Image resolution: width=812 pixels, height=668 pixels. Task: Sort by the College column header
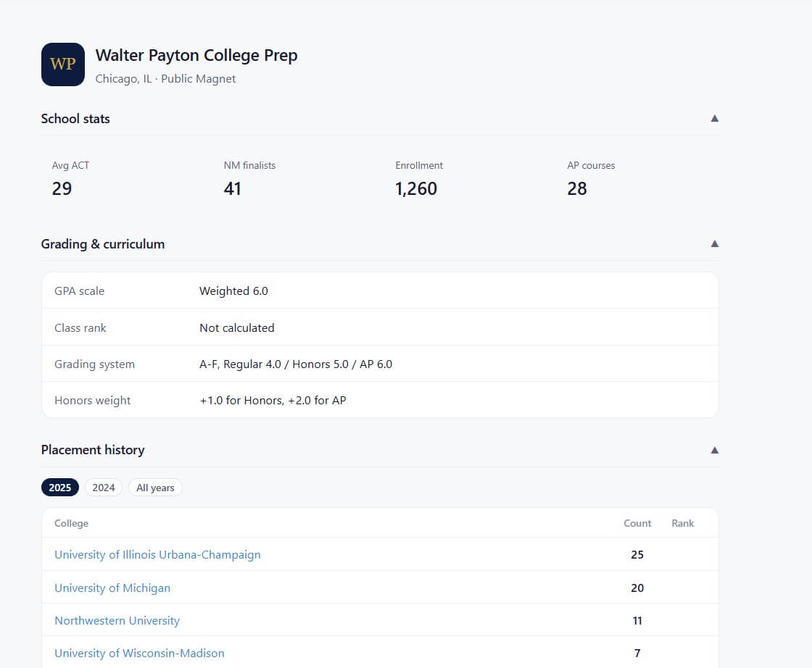pos(71,523)
